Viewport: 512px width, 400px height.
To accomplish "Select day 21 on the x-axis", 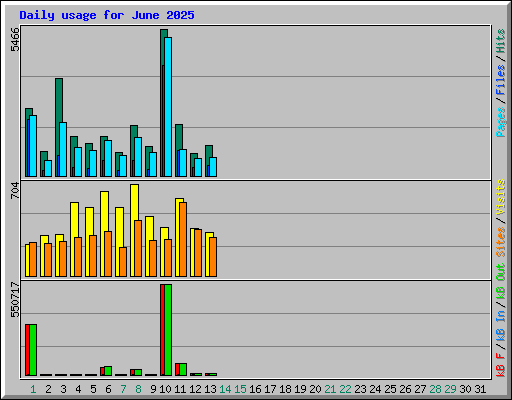I will (x=330, y=389).
